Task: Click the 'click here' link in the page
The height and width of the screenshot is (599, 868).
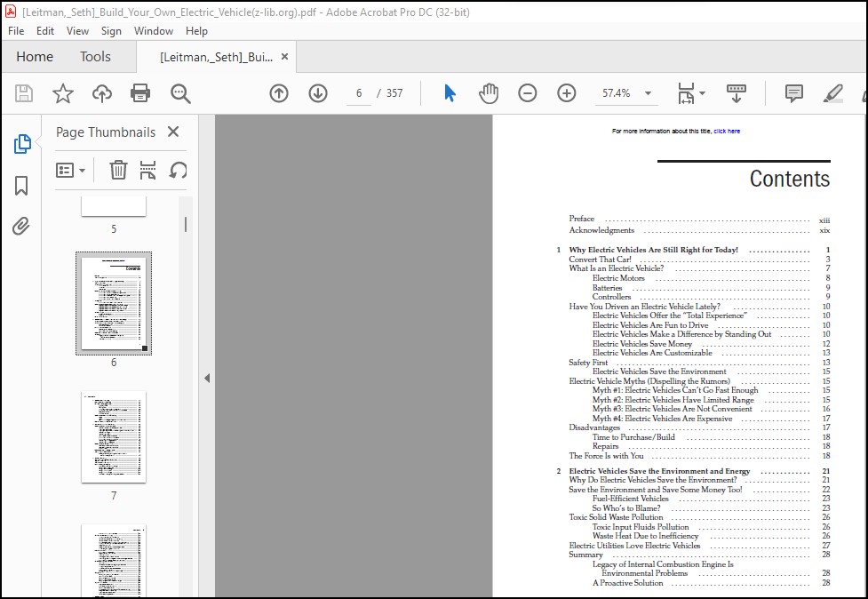Action: 727,132
